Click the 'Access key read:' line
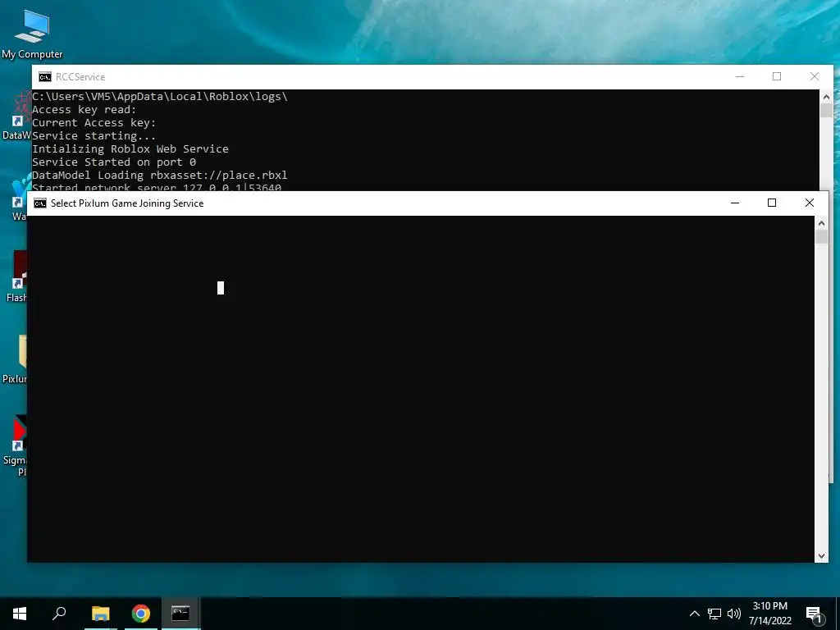 tap(84, 110)
